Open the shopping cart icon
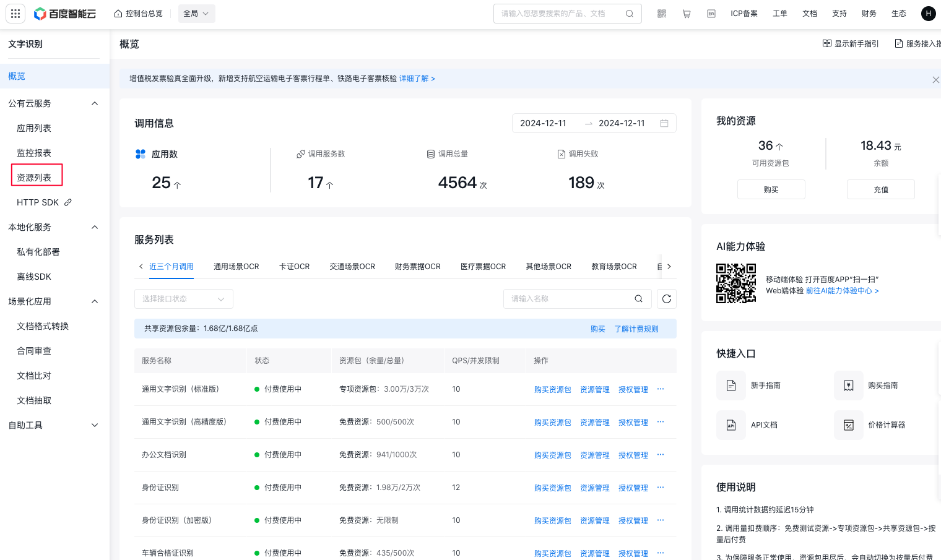 pyautogui.click(x=687, y=14)
